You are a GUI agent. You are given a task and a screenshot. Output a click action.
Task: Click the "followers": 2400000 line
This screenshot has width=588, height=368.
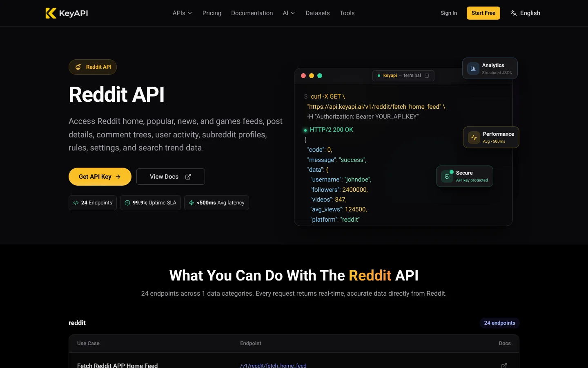(x=339, y=190)
